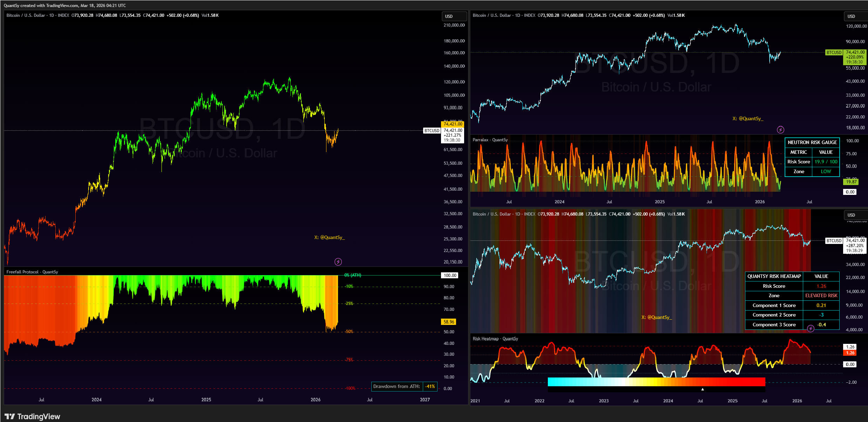
Task: Click the green BTCUSD label on top-right chart
Action: click(x=834, y=53)
